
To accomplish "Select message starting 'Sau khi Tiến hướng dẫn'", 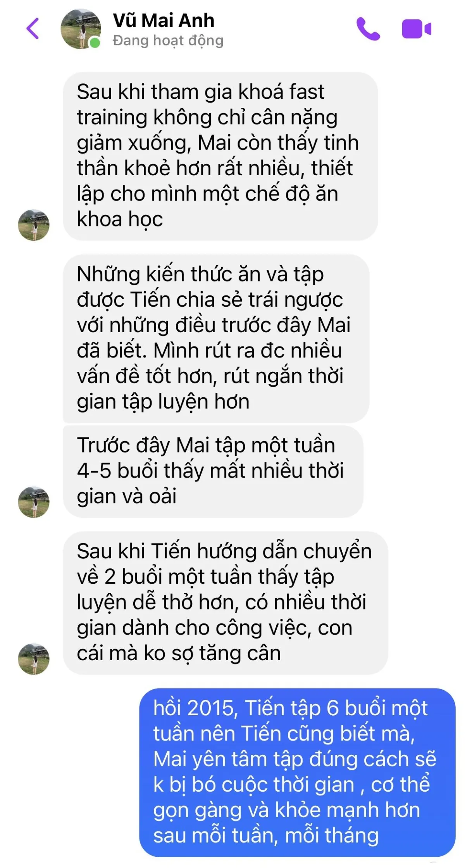I will tap(225, 603).
